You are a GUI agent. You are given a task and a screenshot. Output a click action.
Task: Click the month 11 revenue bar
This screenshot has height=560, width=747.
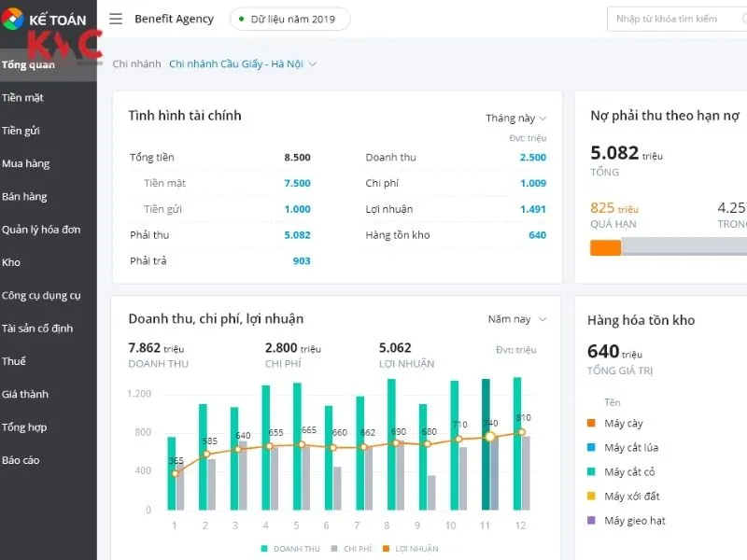point(486,444)
